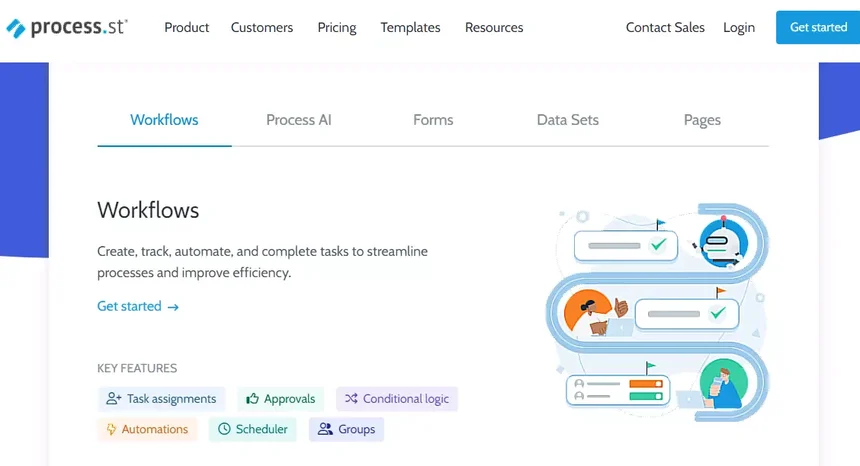Viewport: 860px width, 466px height.
Task: Click the arrow next to Get started link
Action: click(173, 307)
